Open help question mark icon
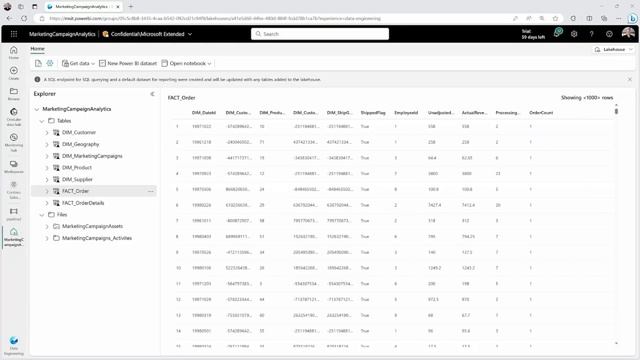640x360 pixels. (591, 34)
